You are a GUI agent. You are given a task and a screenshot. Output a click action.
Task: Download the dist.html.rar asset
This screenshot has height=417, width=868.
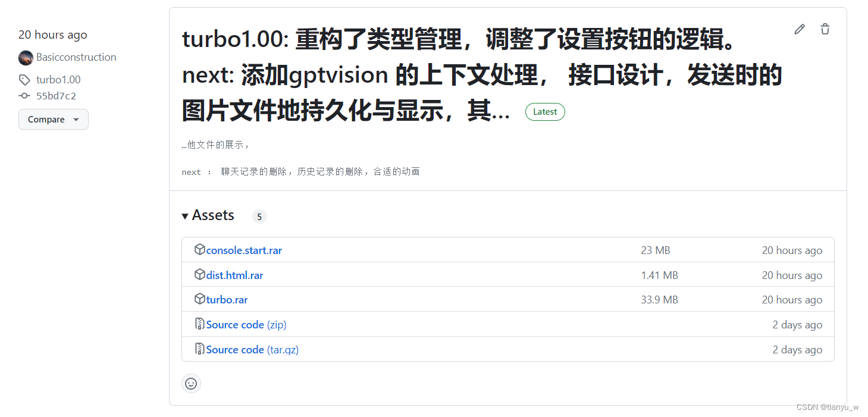point(234,274)
